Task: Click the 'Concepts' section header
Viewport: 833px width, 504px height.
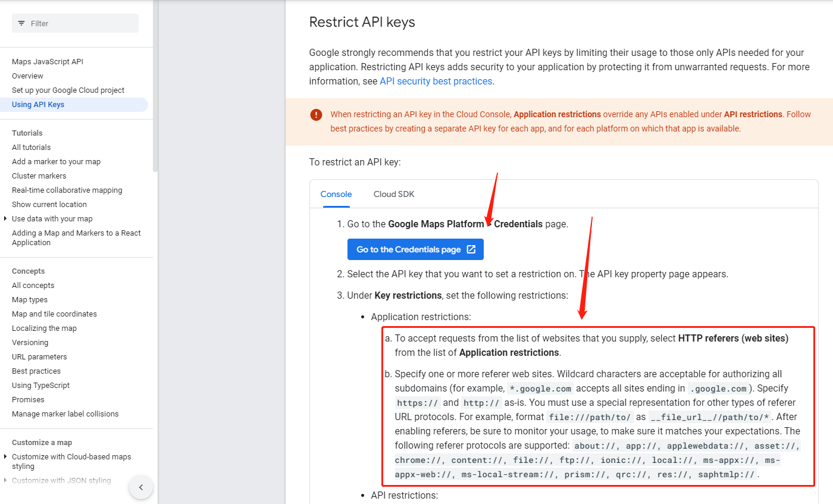Action: pos(29,271)
